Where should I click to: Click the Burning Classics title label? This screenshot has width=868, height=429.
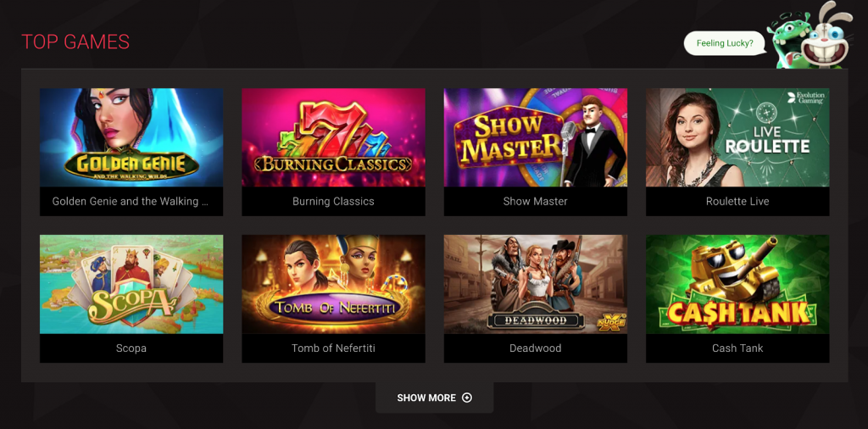tap(333, 202)
